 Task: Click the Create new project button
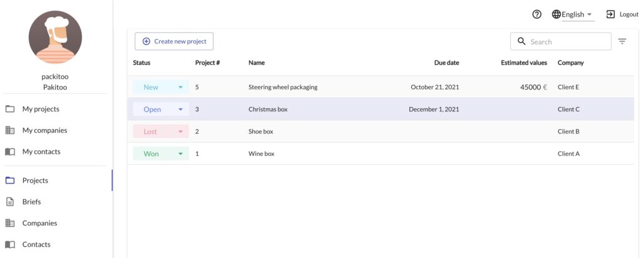tap(174, 42)
